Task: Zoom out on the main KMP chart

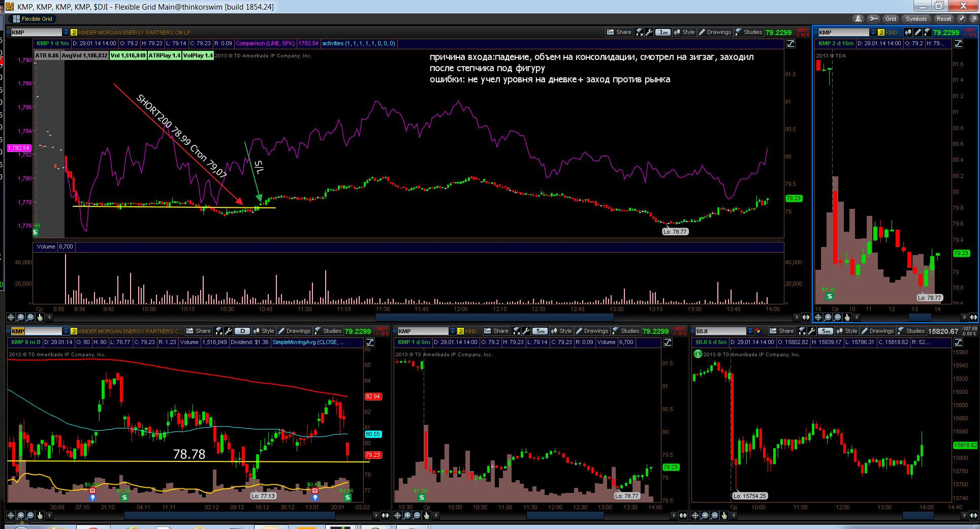Action: click(x=30, y=317)
